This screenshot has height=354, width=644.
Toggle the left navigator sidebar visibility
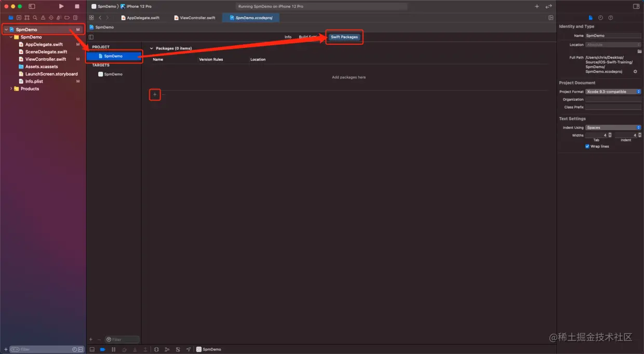[x=32, y=6]
